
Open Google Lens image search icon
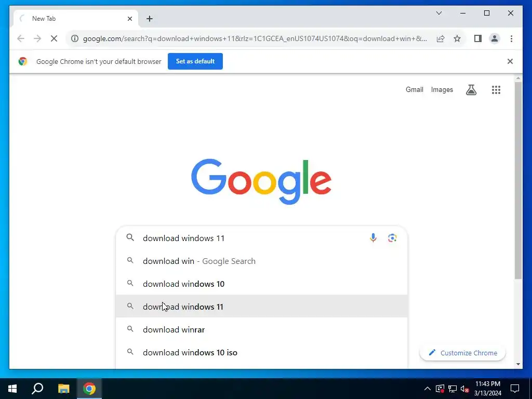(392, 238)
